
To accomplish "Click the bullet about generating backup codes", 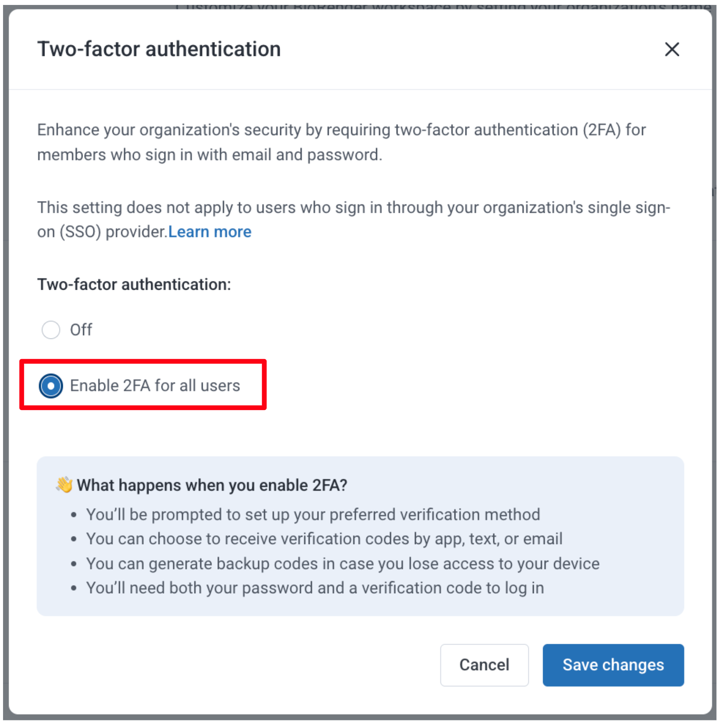I will point(342,564).
